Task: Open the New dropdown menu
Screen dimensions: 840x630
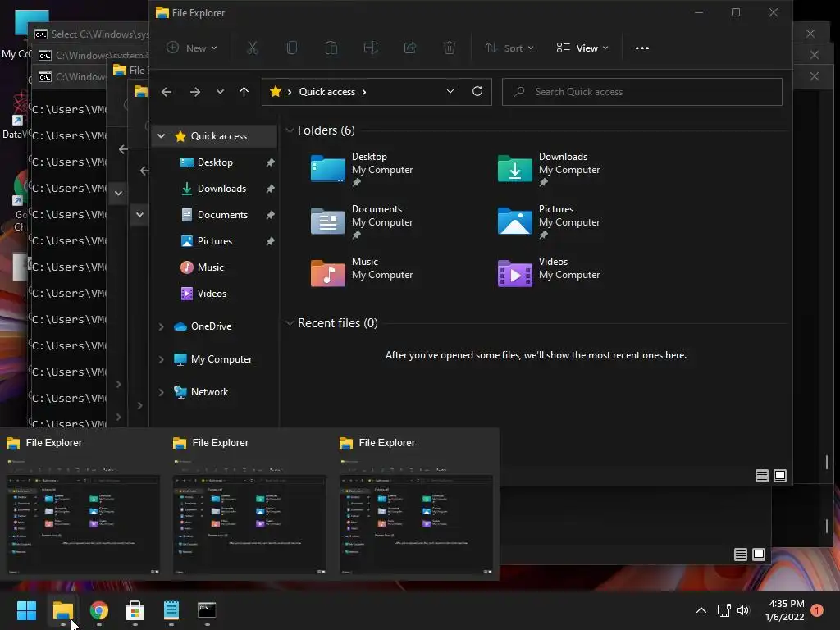Action: 192,48
